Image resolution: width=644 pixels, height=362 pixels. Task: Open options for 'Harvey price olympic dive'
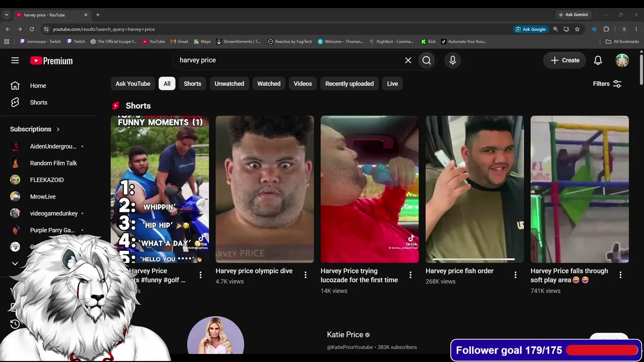pyautogui.click(x=305, y=275)
